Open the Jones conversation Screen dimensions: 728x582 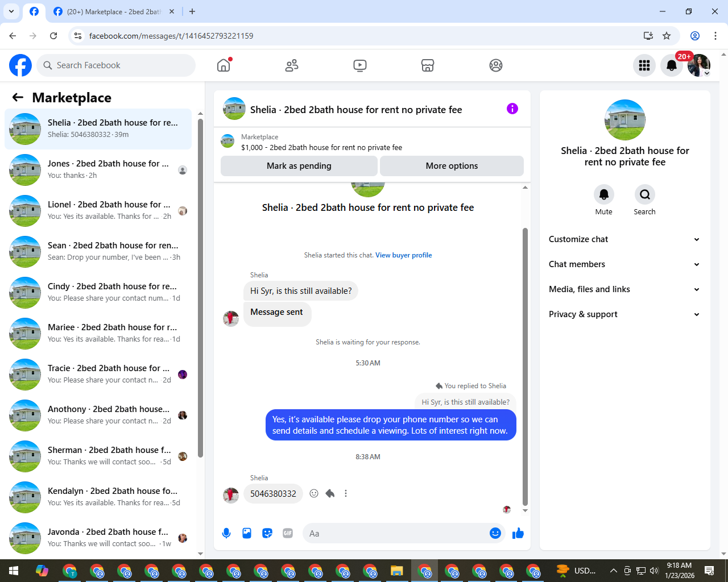point(98,170)
